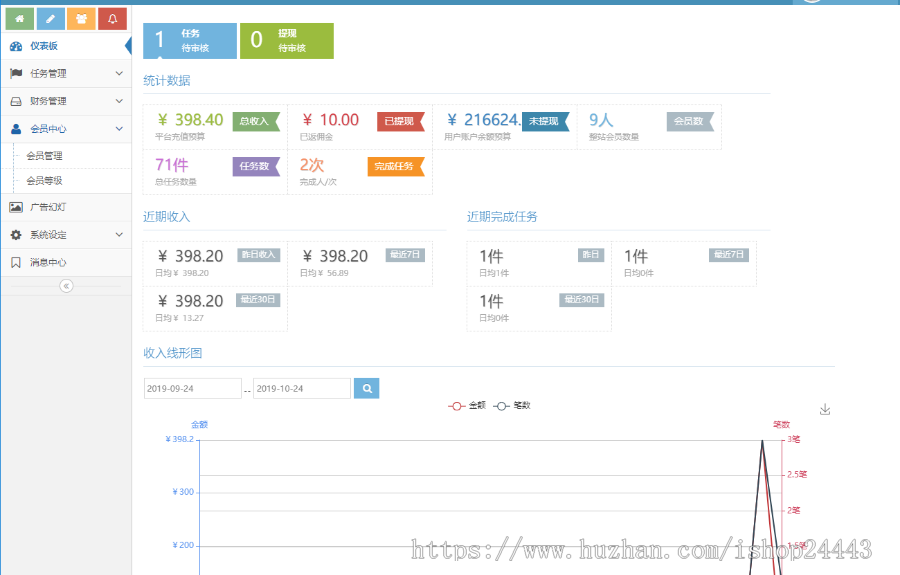The width and height of the screenshot is (900, 575).
Task: Toggle the 金额 series in chart legend
Action: click(x=467, y=406)
